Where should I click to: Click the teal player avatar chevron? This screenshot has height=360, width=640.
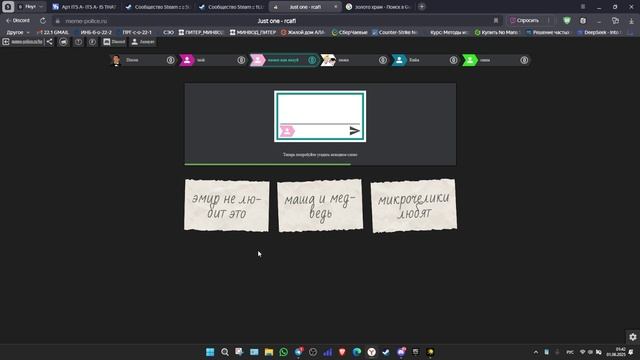(399, 60)
